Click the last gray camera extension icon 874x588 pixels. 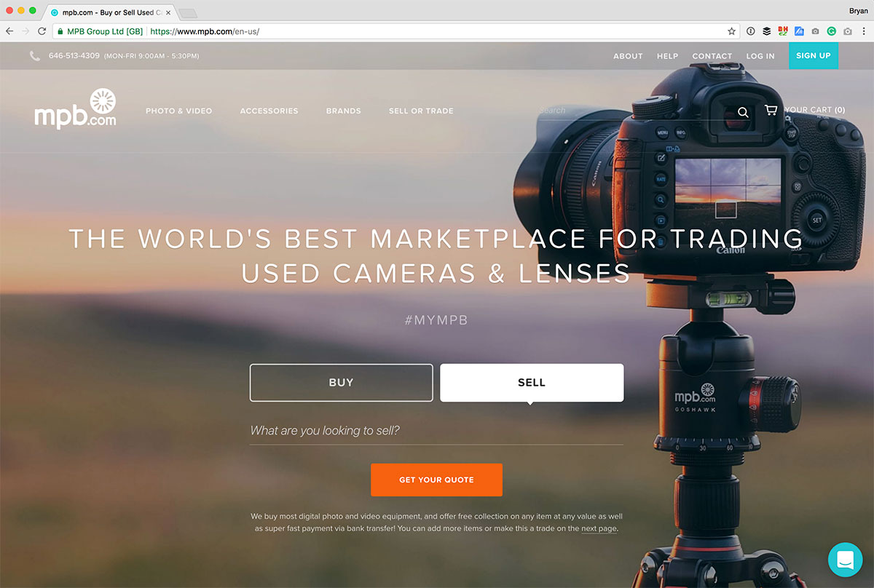pos(848,31)
